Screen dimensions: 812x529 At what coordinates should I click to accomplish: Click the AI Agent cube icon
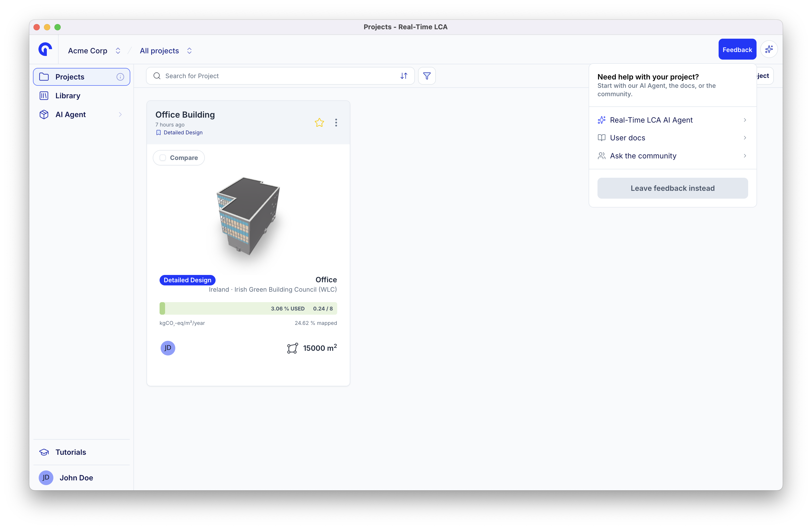click(44, 114)
